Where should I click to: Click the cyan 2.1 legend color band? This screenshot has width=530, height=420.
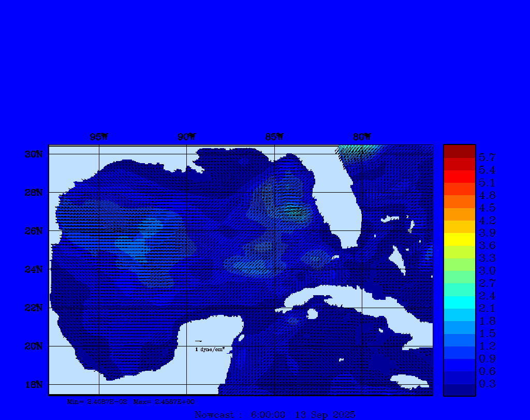point(459,302)
